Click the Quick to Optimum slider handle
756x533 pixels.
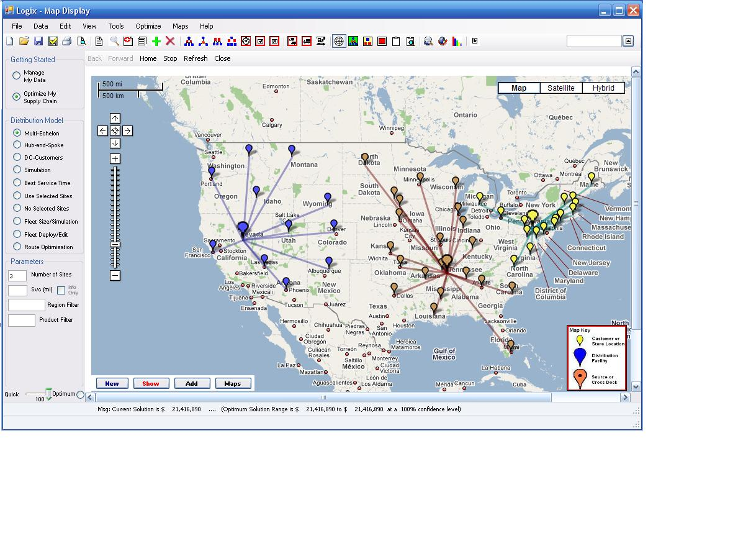48,393
